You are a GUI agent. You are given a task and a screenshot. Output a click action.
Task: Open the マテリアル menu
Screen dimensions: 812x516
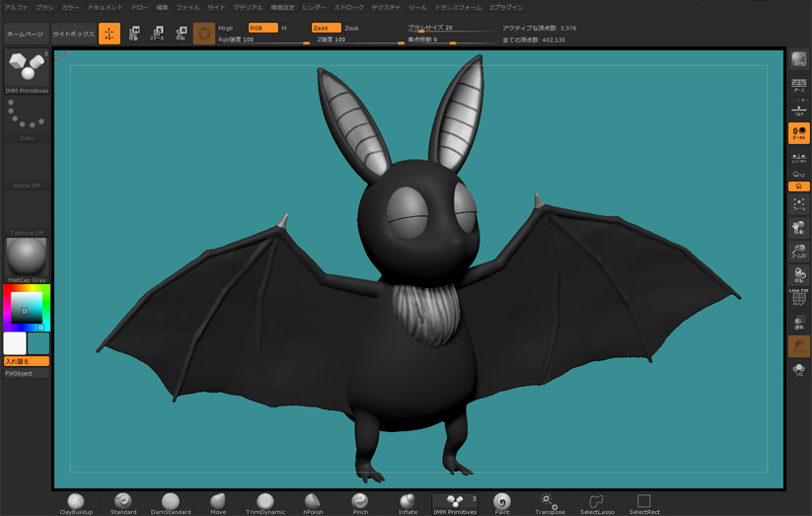click(x=248, y=7)
